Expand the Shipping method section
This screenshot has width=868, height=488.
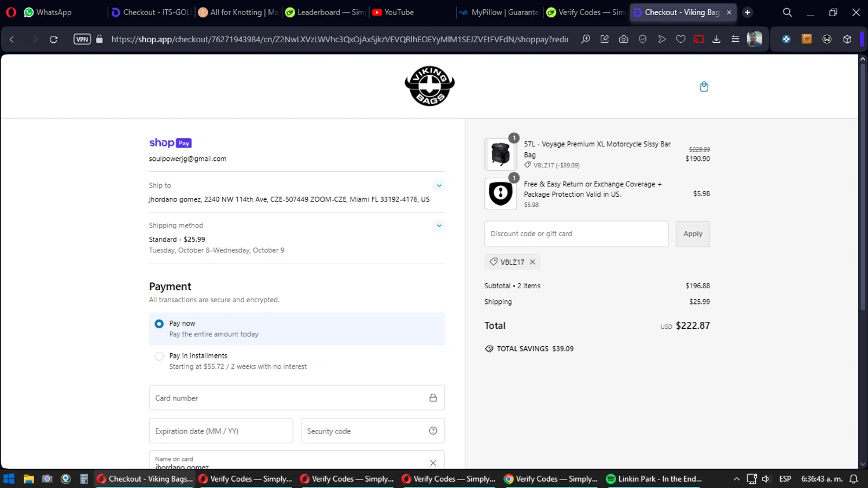tap(439, 226)
